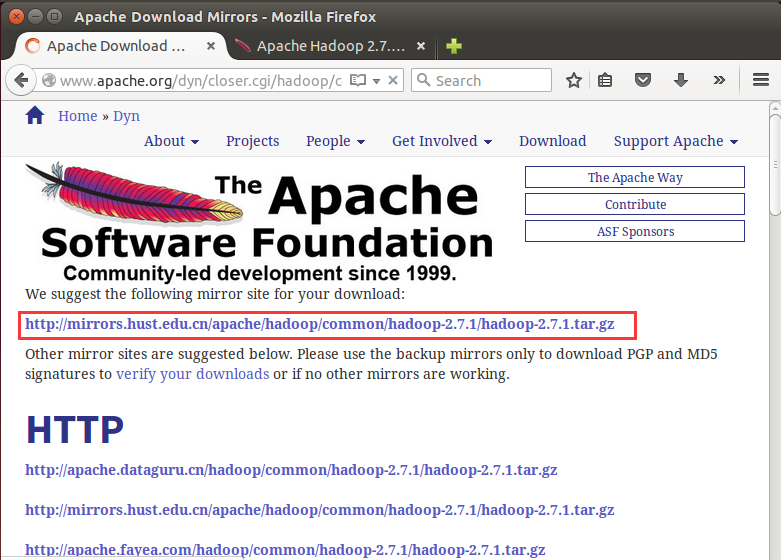Click the apache.dataguru.cn hadoop mirror link

click(x=291, y=470)
